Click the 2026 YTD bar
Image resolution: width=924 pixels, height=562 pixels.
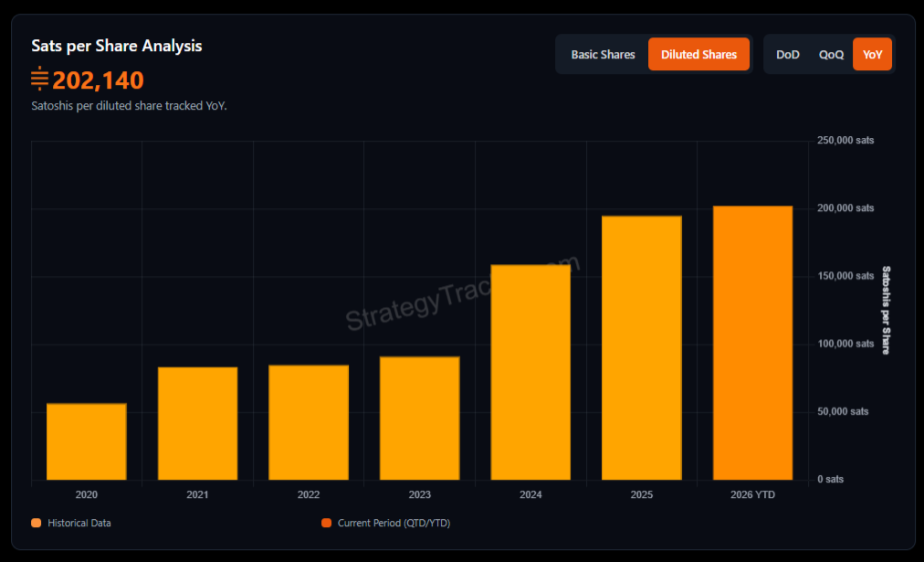[752, 343]
